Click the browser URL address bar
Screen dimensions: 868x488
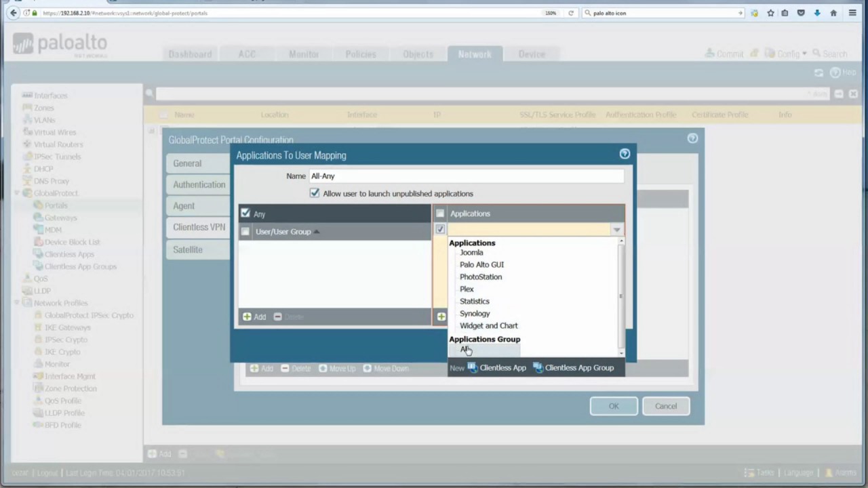click(x=292, y=13)
